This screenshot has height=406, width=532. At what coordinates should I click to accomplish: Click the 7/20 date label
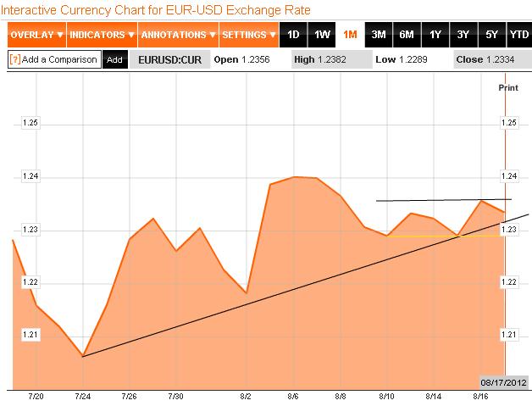click(x=36, y=397)
